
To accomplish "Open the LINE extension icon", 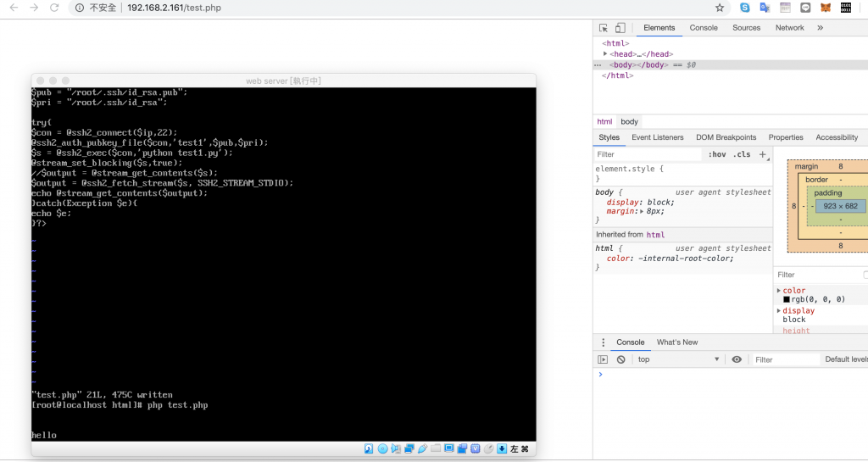I will [805, 7].
